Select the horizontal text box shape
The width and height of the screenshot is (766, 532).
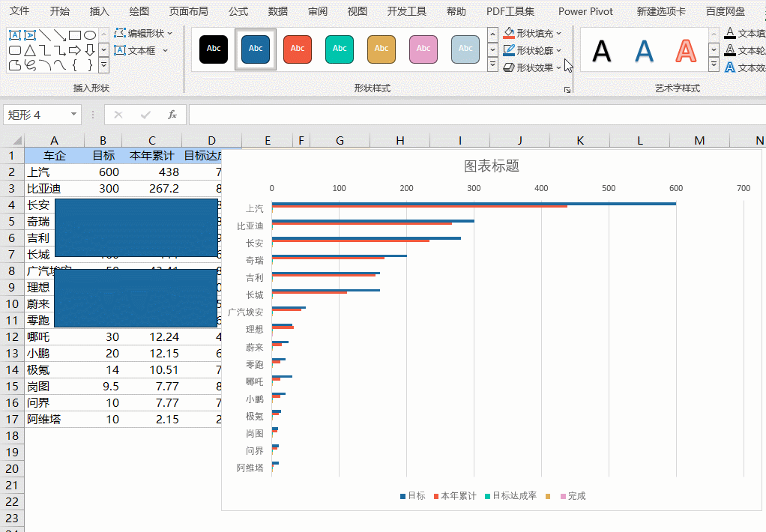point(15,35)
